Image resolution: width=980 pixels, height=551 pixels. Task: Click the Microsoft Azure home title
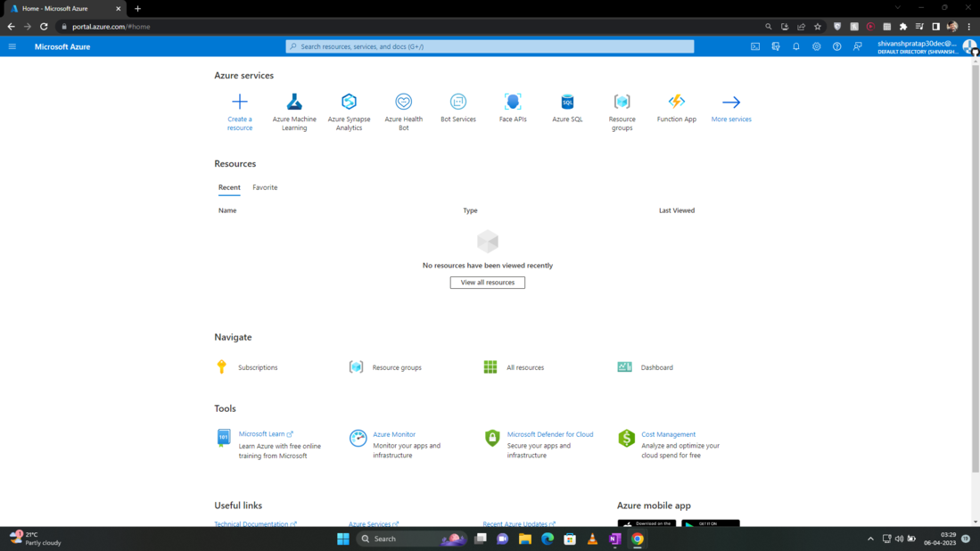pyautogui.click(x=62, y=46)
